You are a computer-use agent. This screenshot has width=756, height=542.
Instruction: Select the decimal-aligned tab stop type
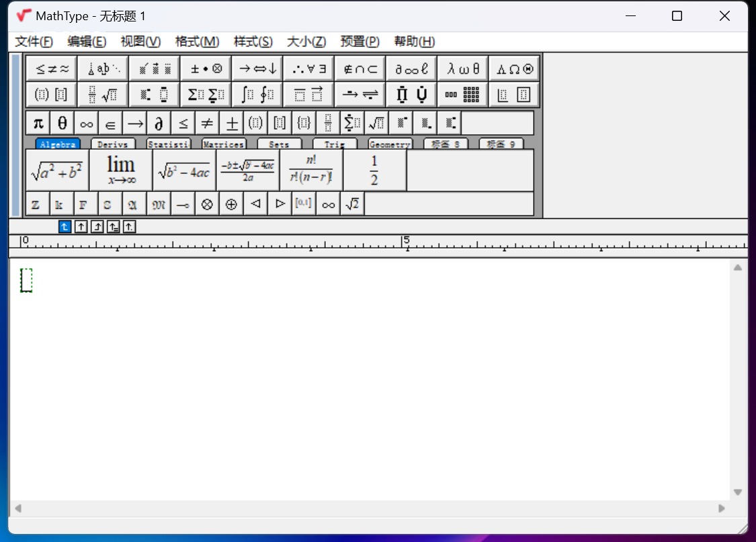(129, 226)
